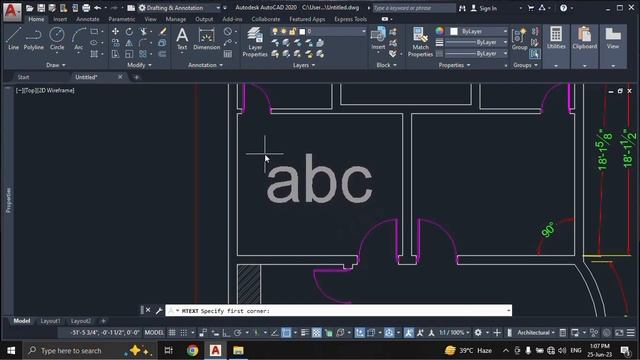The height and width of the screenshot is (360, 640).
Task: Click the new drawing tab plus button
Action: pyautogui.click(x=136, y=77)
